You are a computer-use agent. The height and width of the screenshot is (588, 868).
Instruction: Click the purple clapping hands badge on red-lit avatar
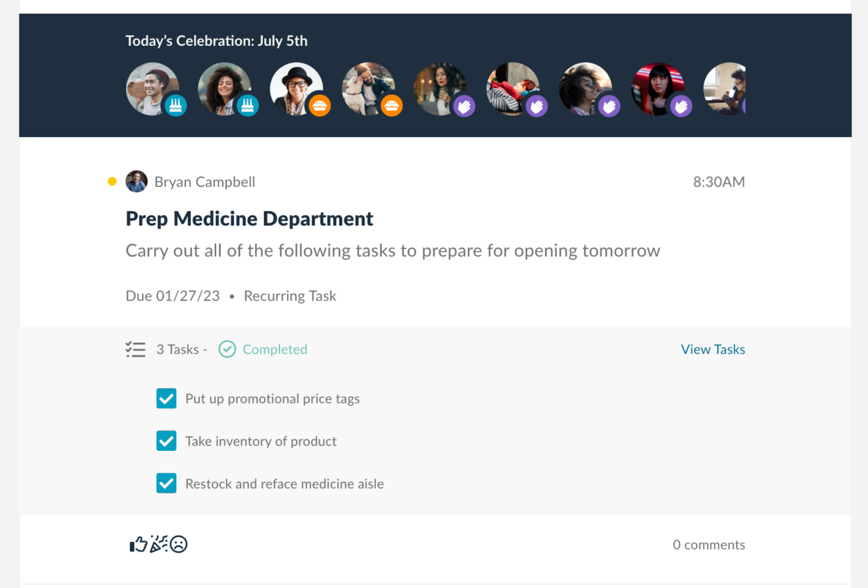681,106
